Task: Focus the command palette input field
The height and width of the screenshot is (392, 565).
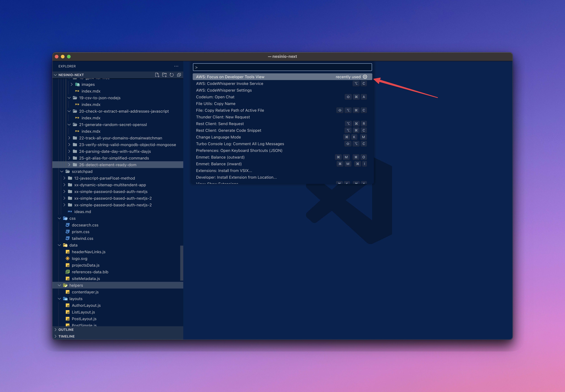Action: [282, 67]
